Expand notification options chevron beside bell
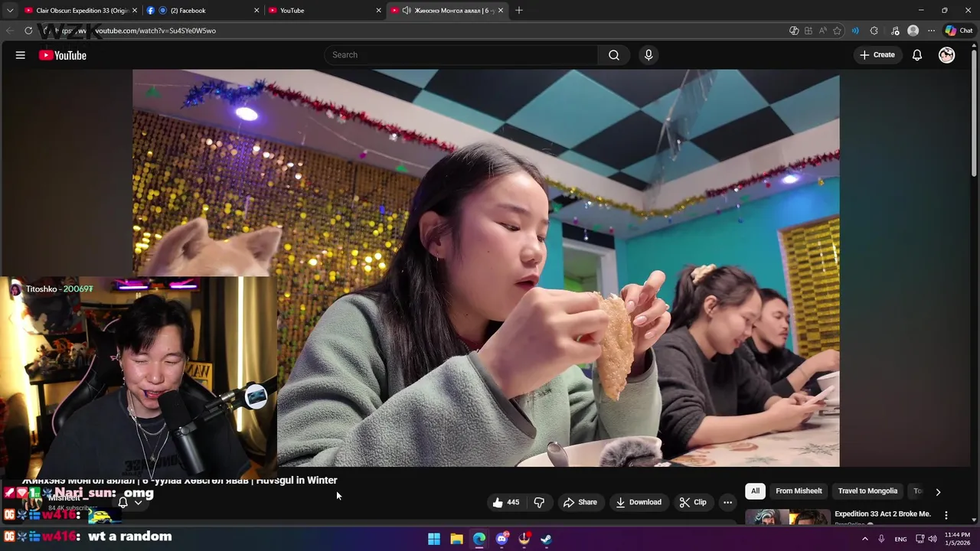This screenshot has width=980, height=551. pyautogui.click(x=139, y=503)
